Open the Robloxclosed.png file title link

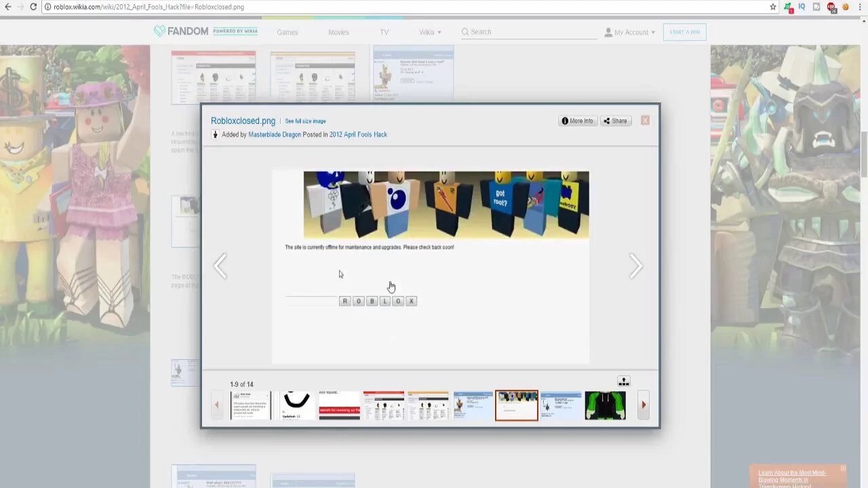click(243, 121)
